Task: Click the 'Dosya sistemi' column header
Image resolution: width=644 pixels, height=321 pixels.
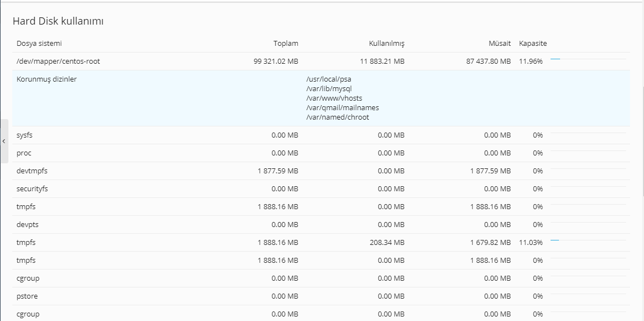Action: 39,43
